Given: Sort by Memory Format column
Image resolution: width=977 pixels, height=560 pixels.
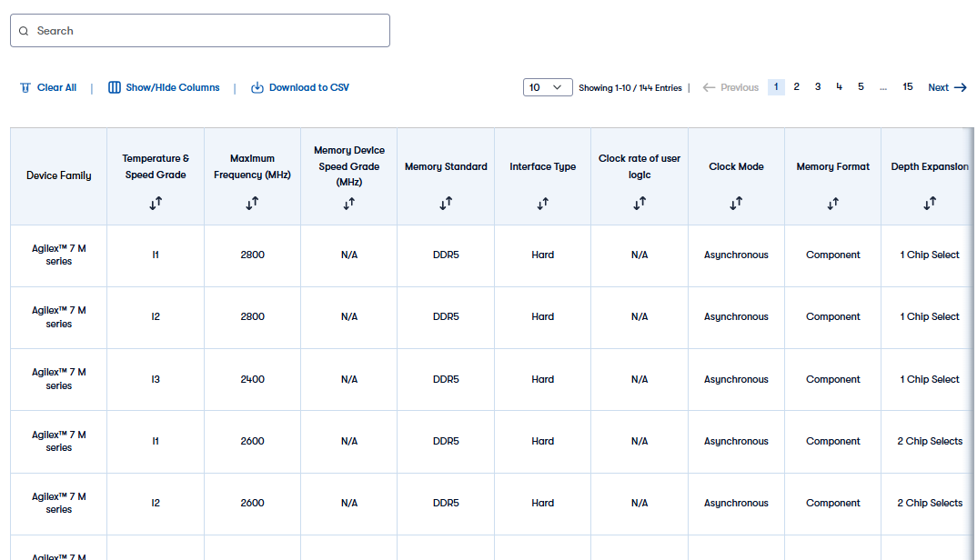Looking at the screenshot, I should 832,204.
